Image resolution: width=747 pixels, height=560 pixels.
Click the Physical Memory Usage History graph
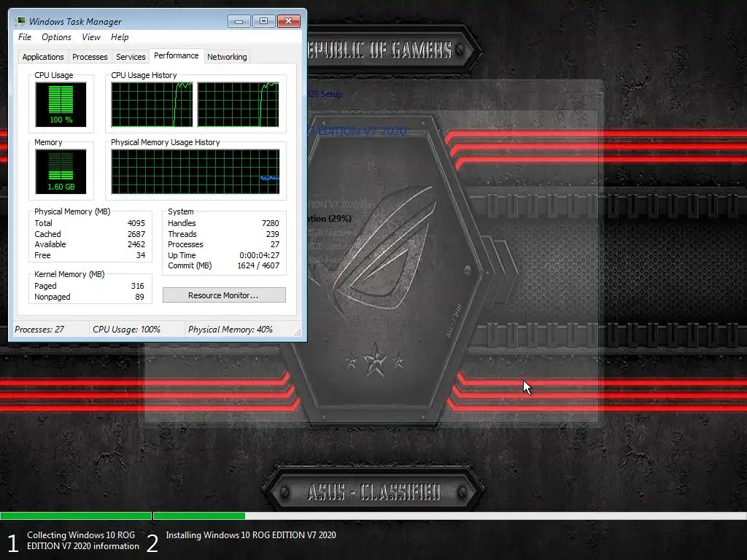tap(196, 171)
